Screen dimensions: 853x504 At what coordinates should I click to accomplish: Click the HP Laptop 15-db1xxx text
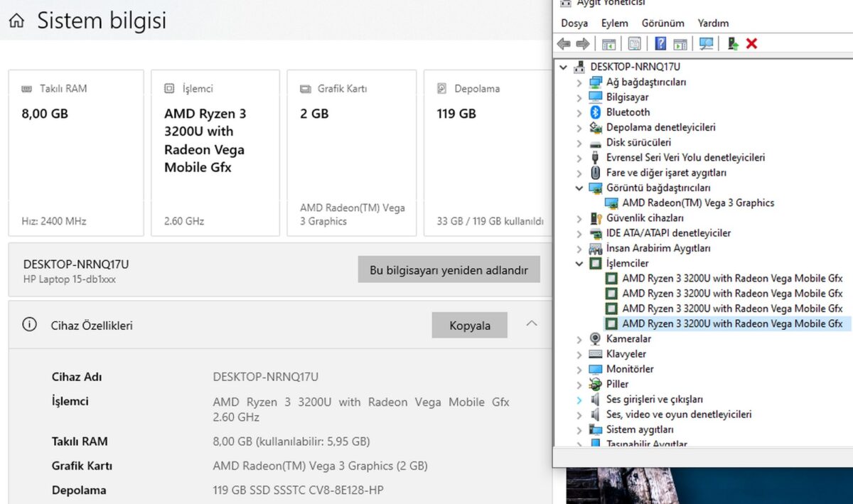70,279
